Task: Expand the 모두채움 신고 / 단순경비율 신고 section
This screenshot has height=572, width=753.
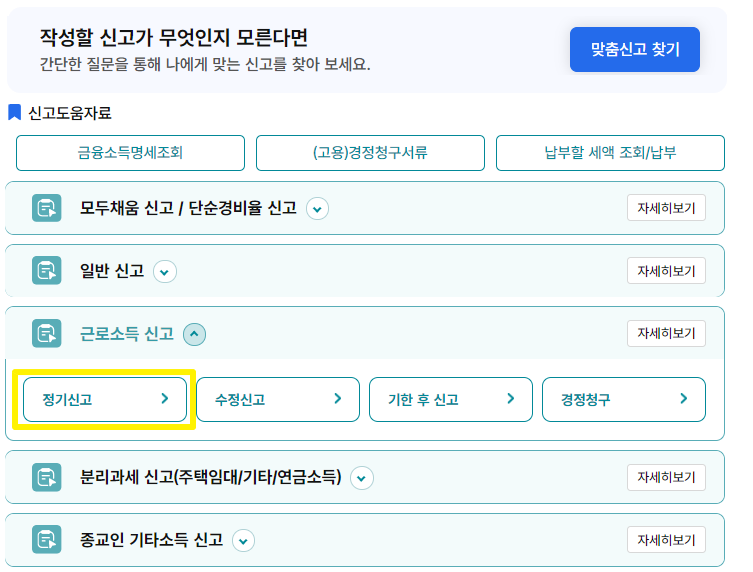Action: click(x=317, y=208)
